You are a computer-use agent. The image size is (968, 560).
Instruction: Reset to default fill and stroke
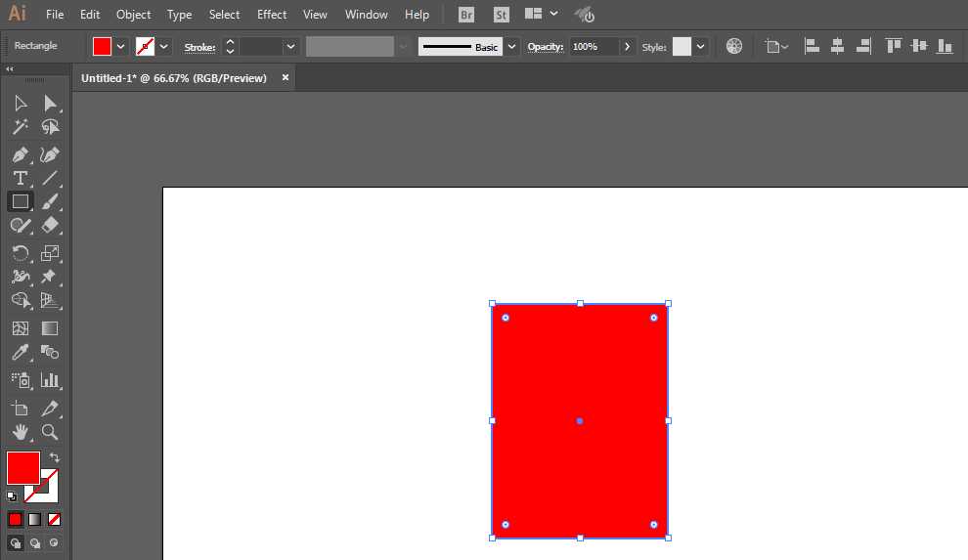pyautogui.click(x=12, y=495)
